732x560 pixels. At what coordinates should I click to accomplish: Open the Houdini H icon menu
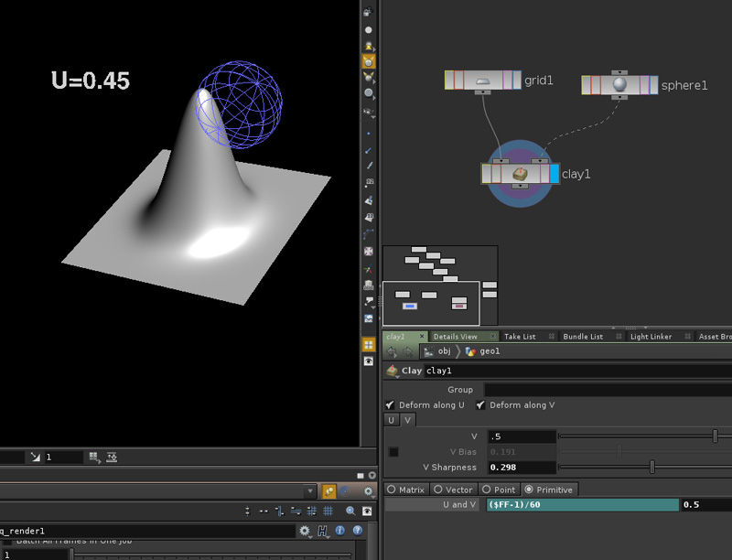pos(323,530)
